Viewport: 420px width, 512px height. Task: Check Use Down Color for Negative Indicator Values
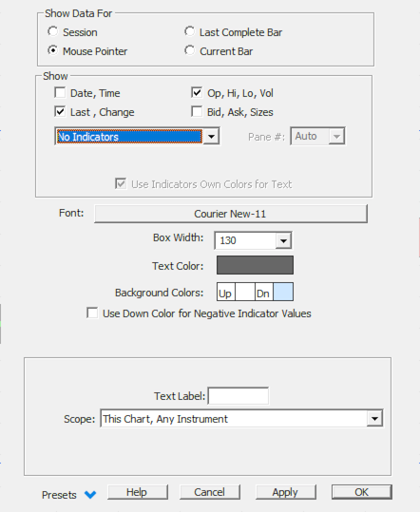(92, 313)
